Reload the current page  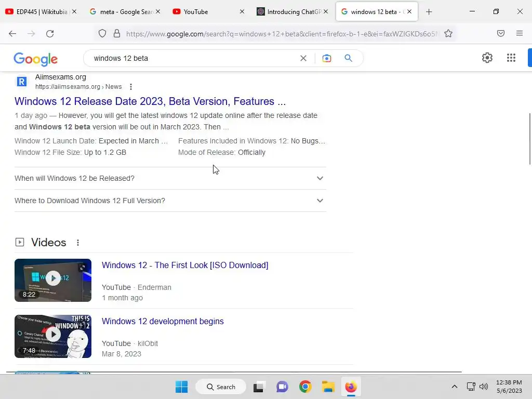point(50,34)
